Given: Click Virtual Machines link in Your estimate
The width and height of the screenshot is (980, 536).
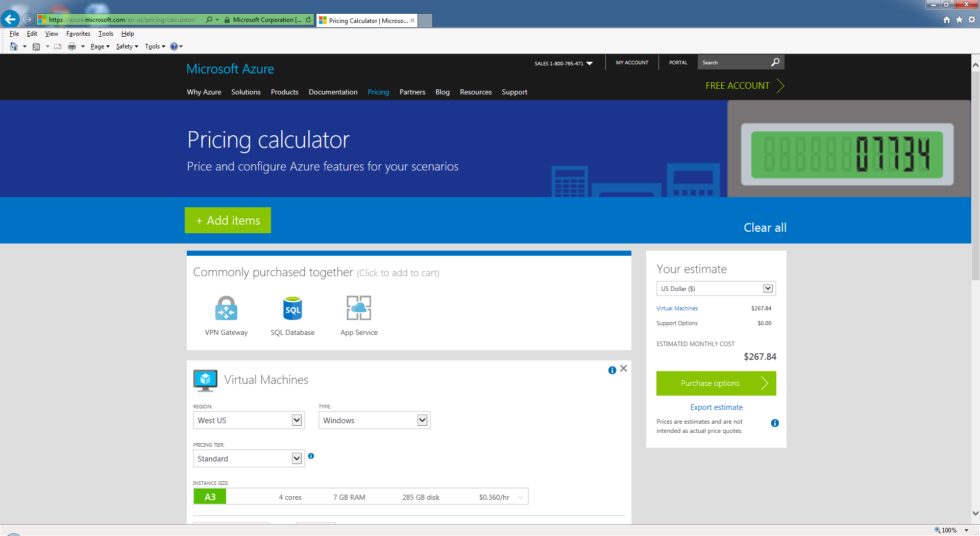Looking at the screenshot, I should (x=677, y=308).
